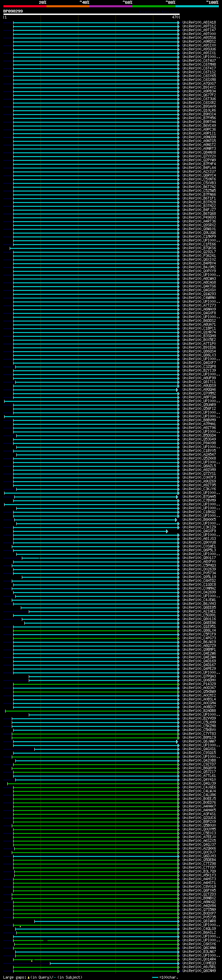Viewport: 222px width, 980px height.
Task: Click the purple ~60% legend color segment
Action: (111, 6)
